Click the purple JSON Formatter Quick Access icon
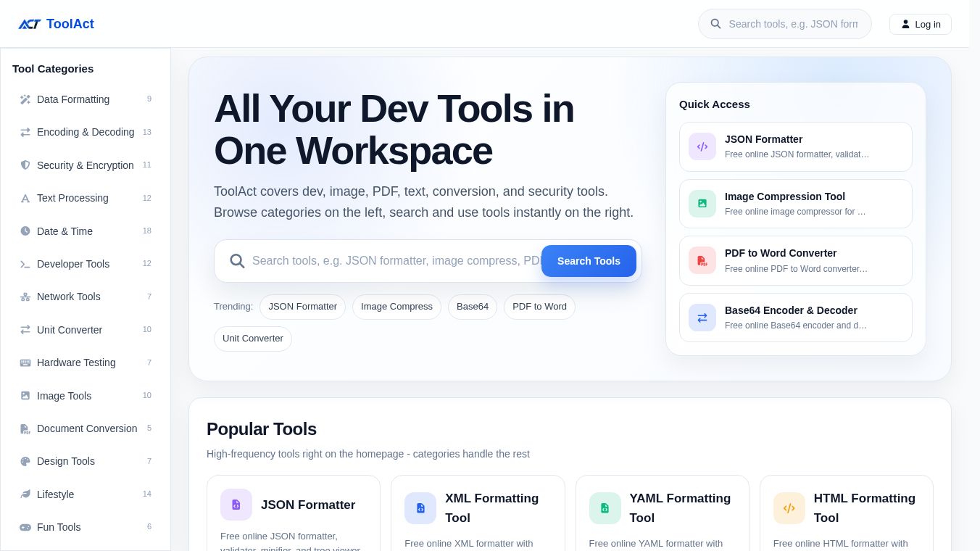The width and height of the screenshot is (980, 551). pyautogui.click(x=702, y=146)
